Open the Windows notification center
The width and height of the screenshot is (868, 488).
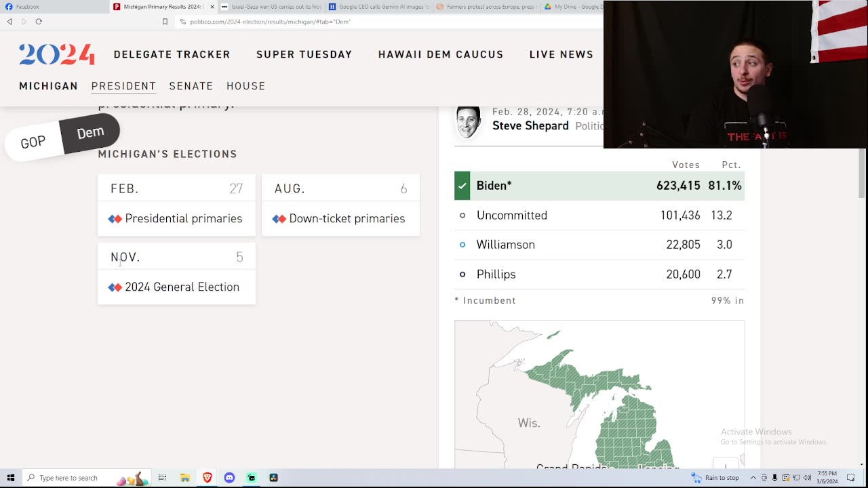(851, 478)
